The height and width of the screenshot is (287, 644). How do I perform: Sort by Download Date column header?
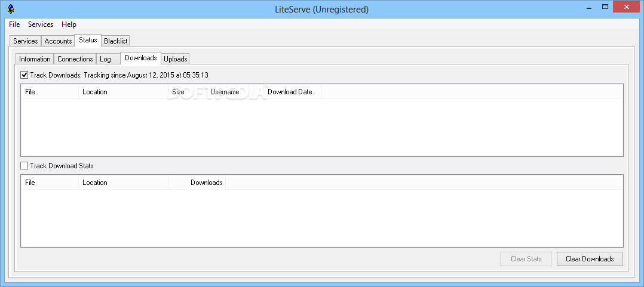[292, 92]
